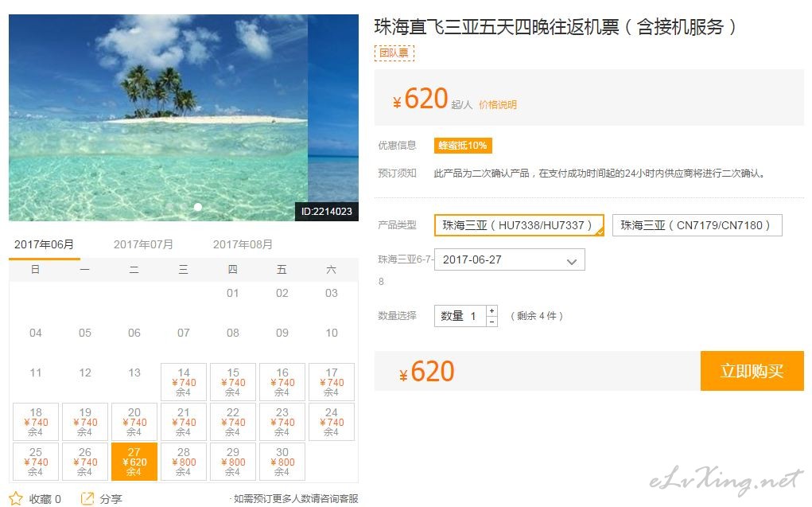
Task: Select the 2017年06月 calendar tab
Action: [45, 244]
